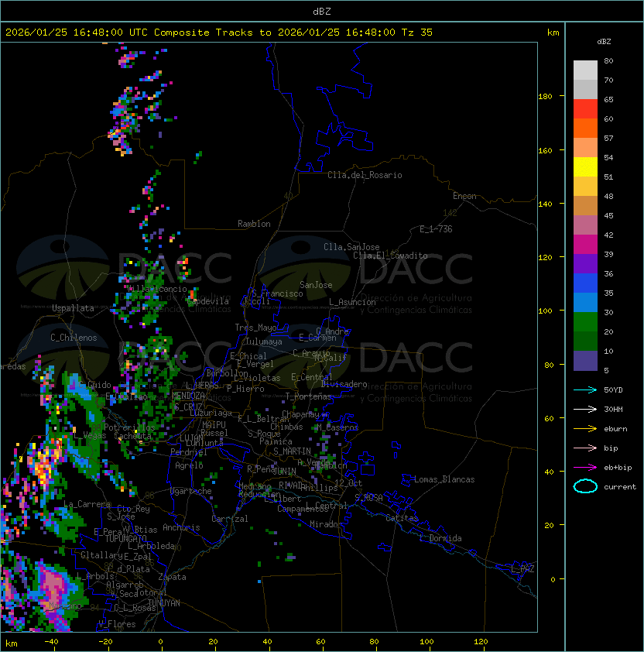
Task: Click the 'TUNUYAN' map label
Action: (x=164, y=603)
